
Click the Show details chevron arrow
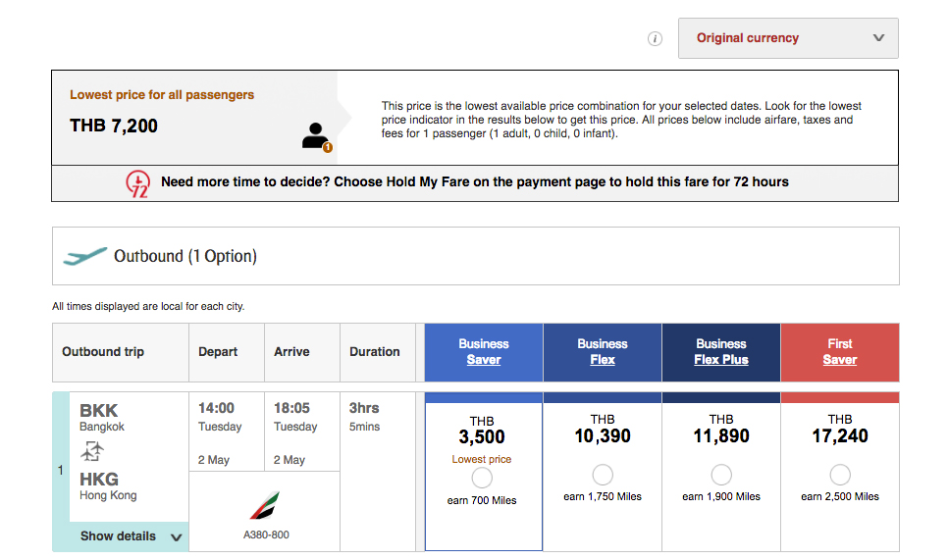coord(177,537)
